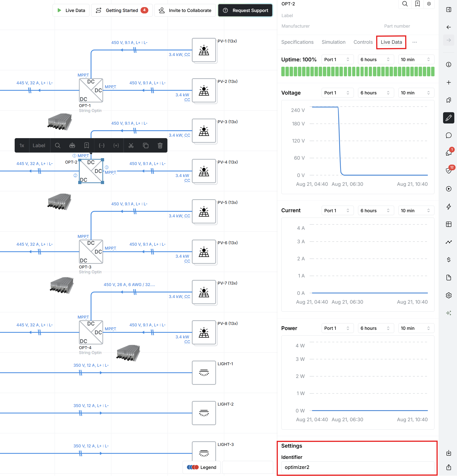Click the robot assistant icon in floating toolbar

click(72, 145)
